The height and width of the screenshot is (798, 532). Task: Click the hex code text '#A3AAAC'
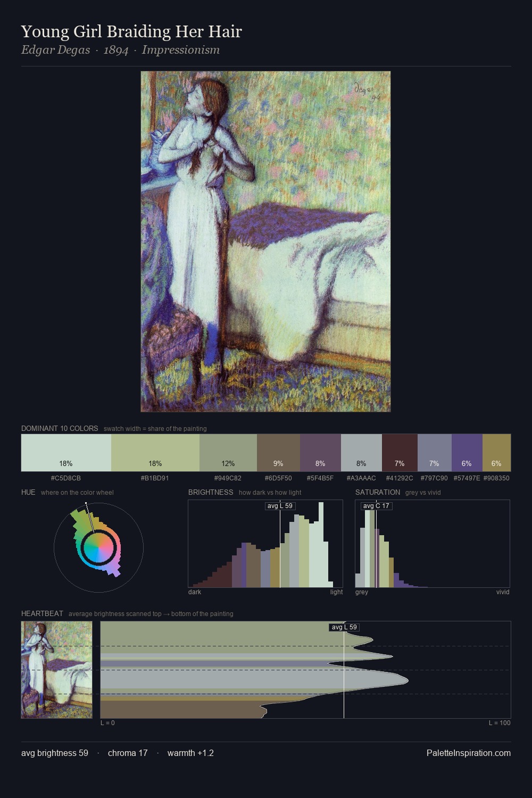[x=361, y=478]
